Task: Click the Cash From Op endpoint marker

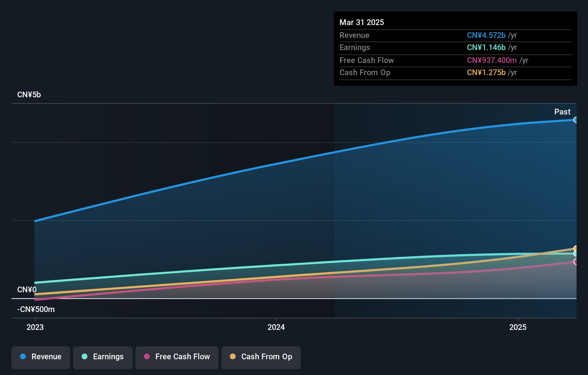Action: tap(575, 248)
